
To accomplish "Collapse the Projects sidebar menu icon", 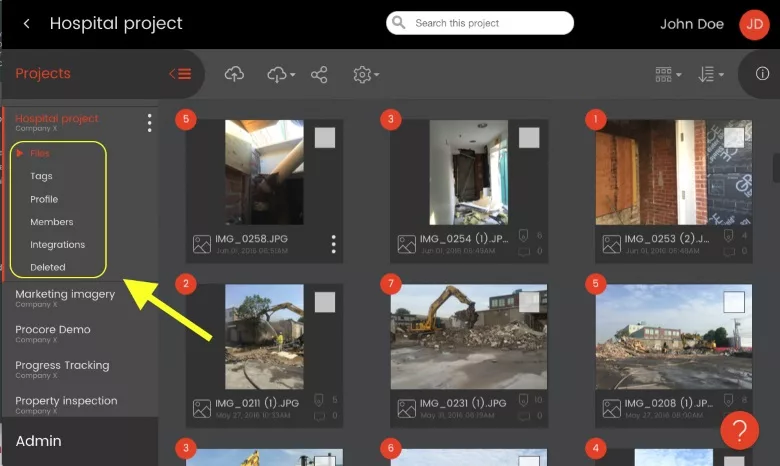I will [180, 74].
